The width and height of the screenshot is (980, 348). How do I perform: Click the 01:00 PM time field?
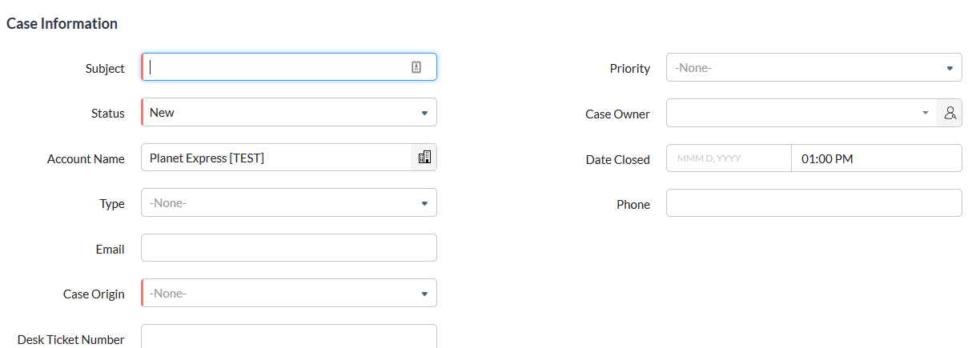click(876, 158)
